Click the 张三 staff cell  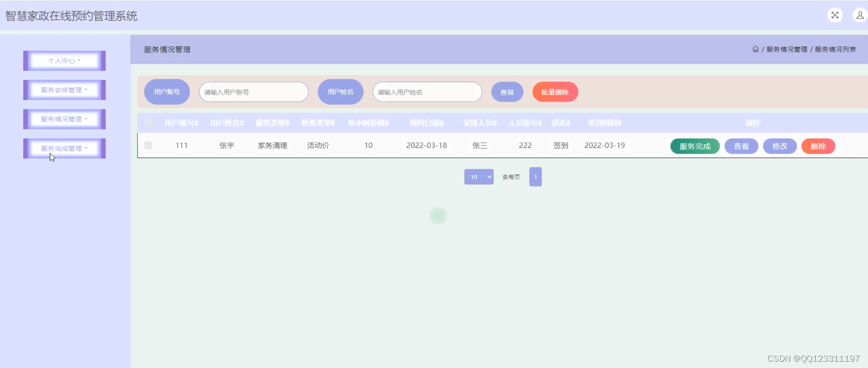pos(480,145)
